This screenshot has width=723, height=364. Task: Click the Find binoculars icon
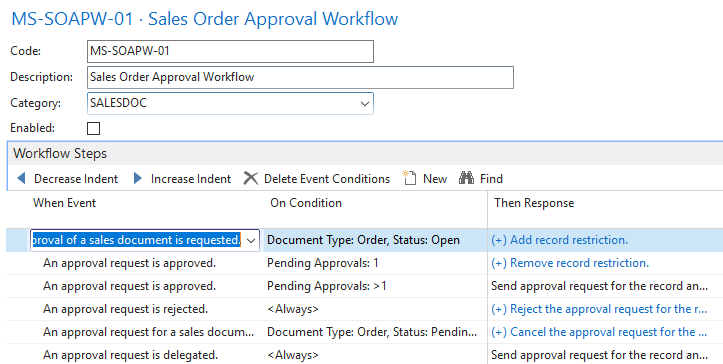[x=466, y=178]
